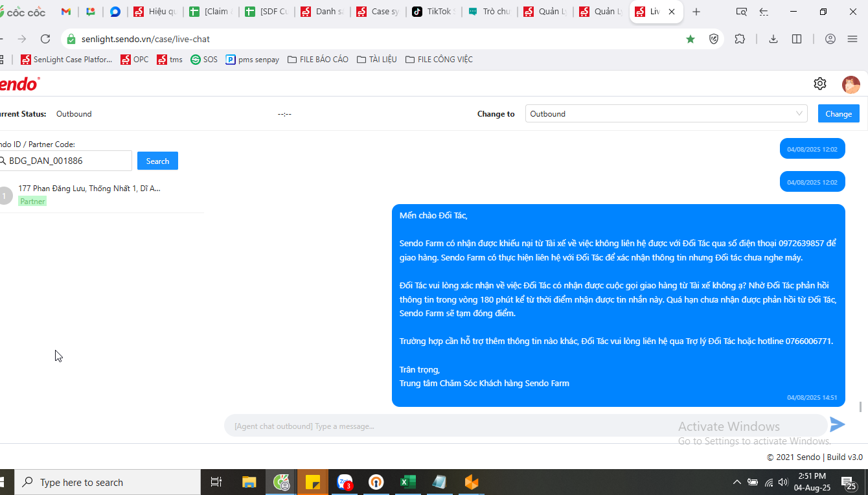Switch to the 'Danh s' tab

322,12
